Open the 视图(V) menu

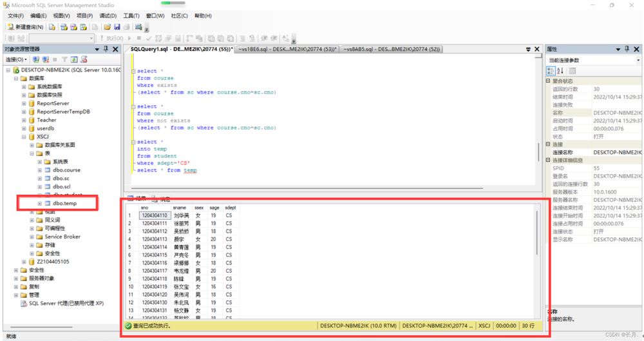tap(62, 15)
